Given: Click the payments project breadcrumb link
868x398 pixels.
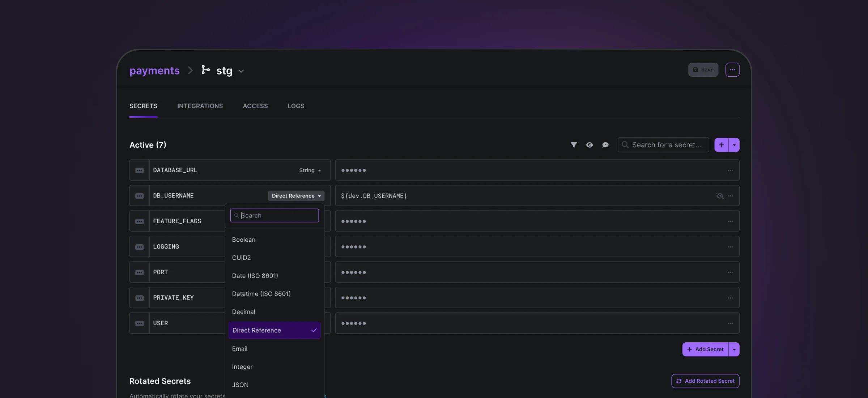Looking at the screenshot, I should [x=154, y=71].
